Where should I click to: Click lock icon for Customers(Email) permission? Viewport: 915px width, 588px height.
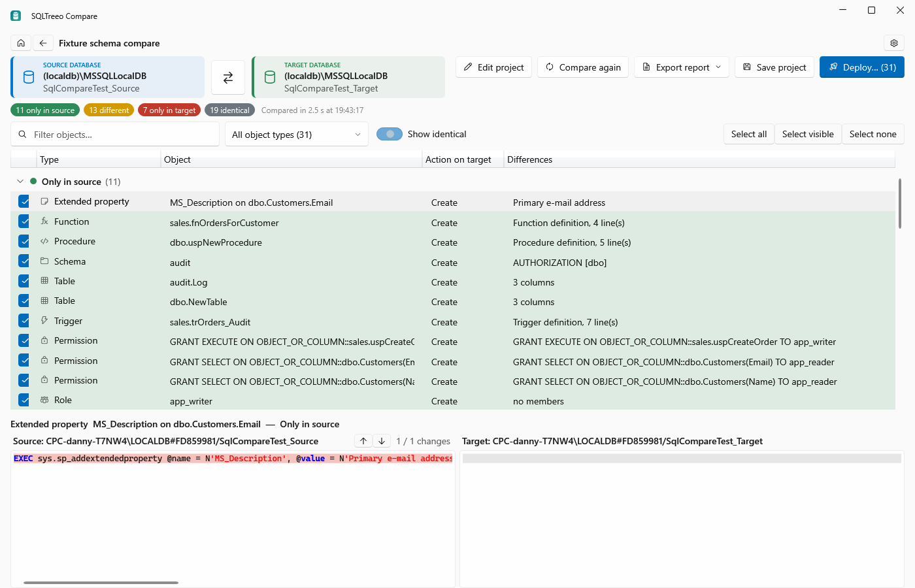[44, 361]
